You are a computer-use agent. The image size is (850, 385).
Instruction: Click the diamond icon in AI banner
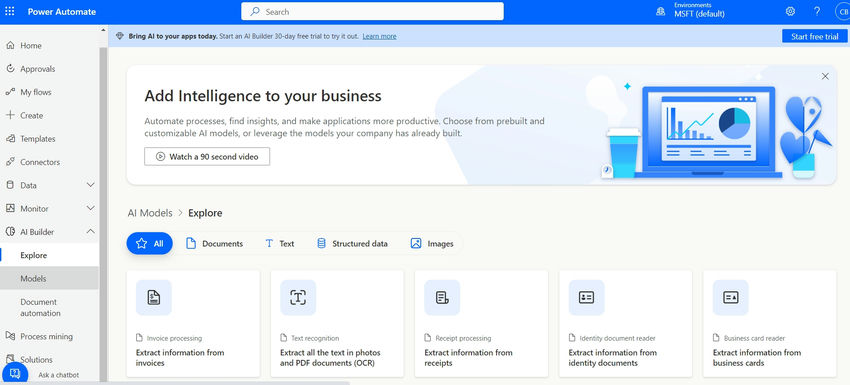point(120,36)
